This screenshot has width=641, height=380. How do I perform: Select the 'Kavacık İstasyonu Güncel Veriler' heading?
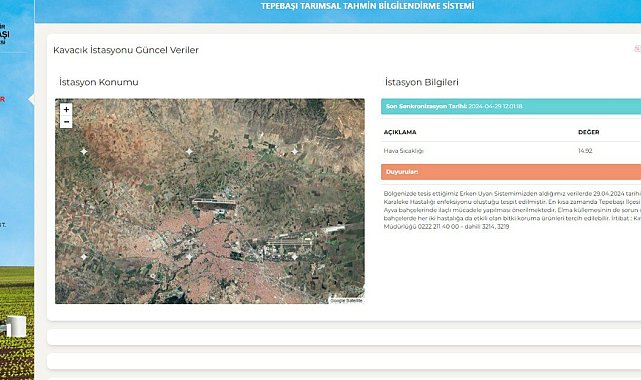pos(126,50)
